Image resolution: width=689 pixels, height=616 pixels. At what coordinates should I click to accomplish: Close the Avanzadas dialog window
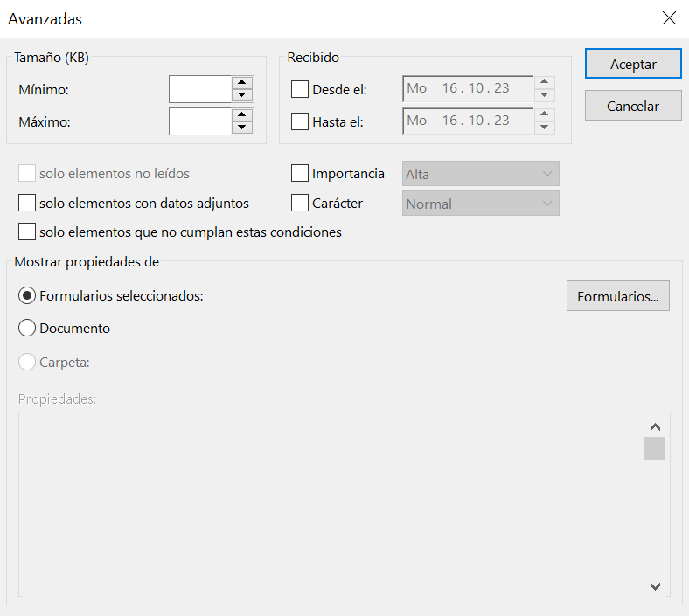669,18
